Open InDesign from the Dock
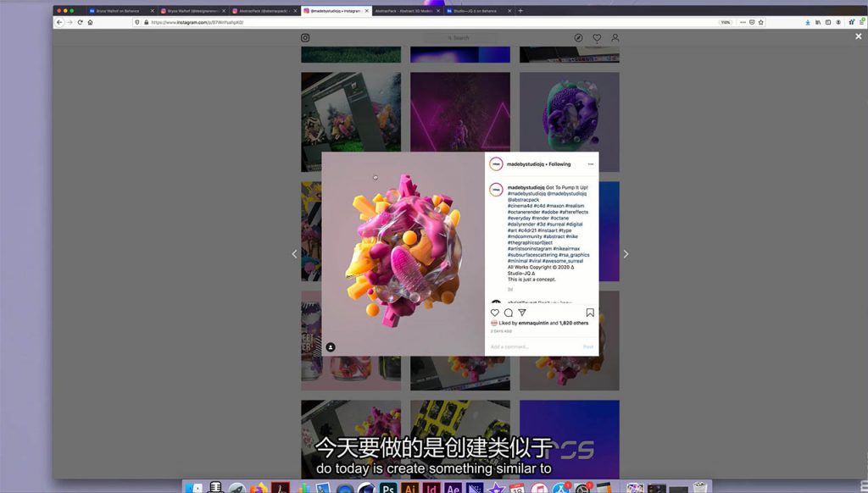 [x=431, y=488]
